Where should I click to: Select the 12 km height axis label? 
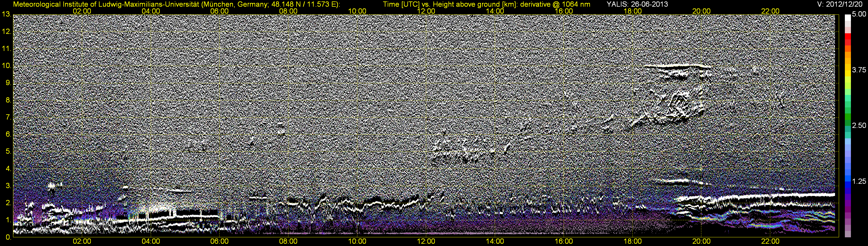coord(6,32)
